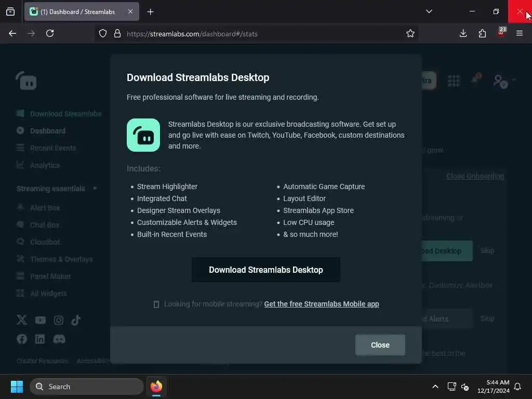Viewport: 532px width, 399px height.
Task: Click Skip next to Download Desktop step
Action: [487, 251]
